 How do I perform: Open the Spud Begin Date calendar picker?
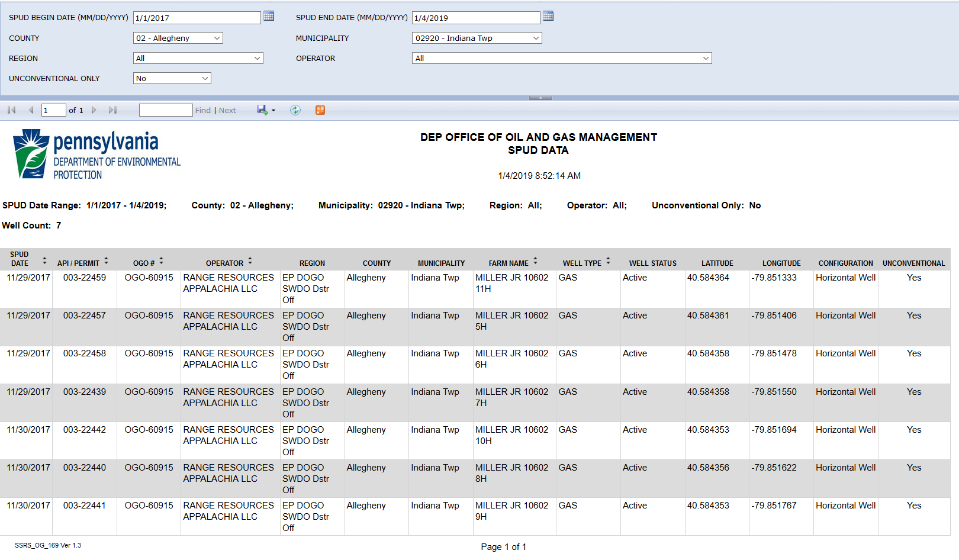[269, 17]
